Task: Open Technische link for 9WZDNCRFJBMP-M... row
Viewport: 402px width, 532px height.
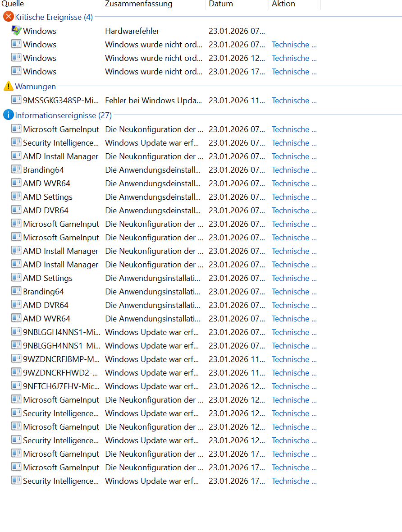Action: point(294,359)
